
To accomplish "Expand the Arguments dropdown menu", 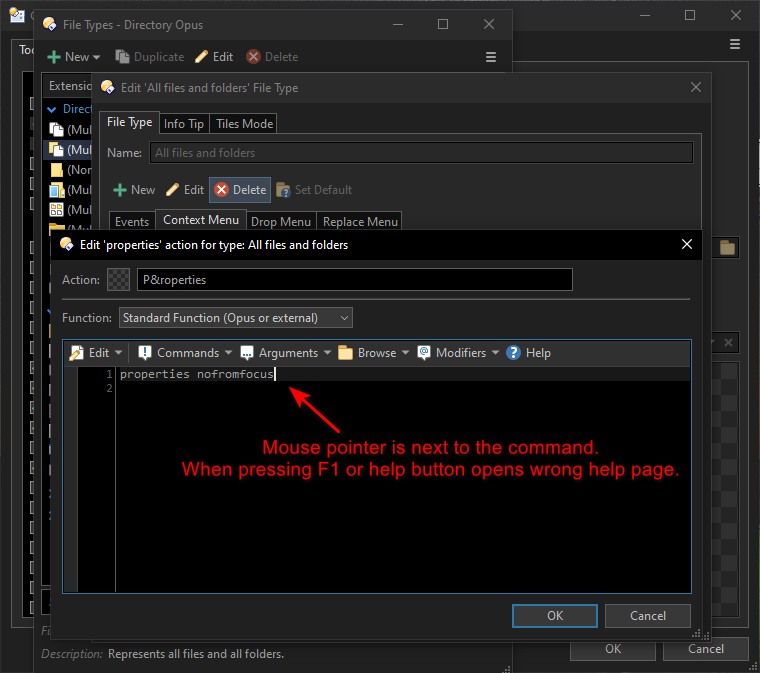I will click(285, 353).
